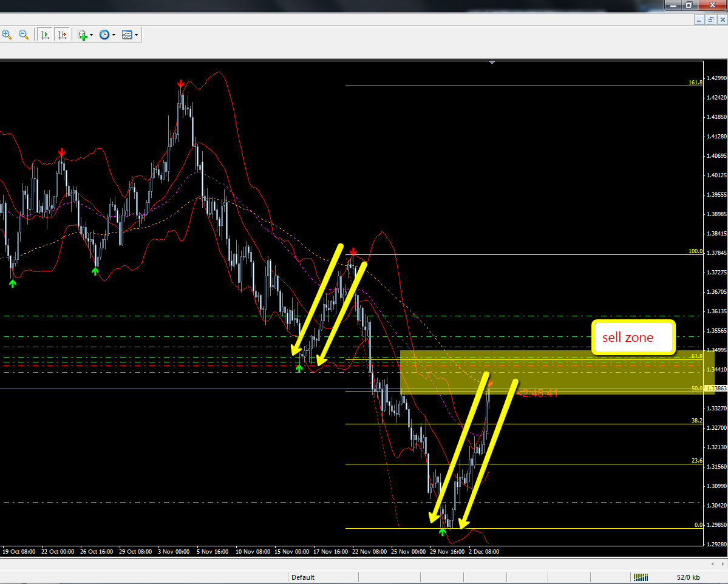This screenshot has width=728, height=584.
Task: Click the Zoom In magnifier icon
Action: click(7, 35)
